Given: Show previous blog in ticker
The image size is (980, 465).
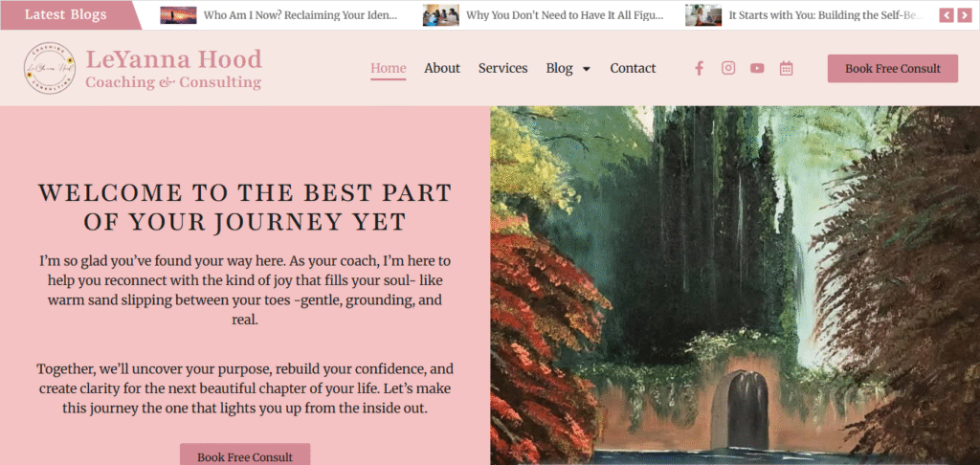Looking at the screenshot, I should pos(947,15).
